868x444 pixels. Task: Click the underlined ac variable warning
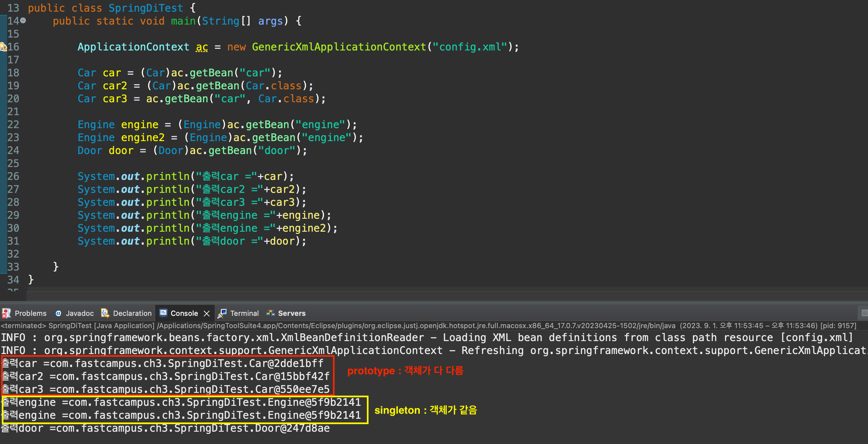(201, 47)
